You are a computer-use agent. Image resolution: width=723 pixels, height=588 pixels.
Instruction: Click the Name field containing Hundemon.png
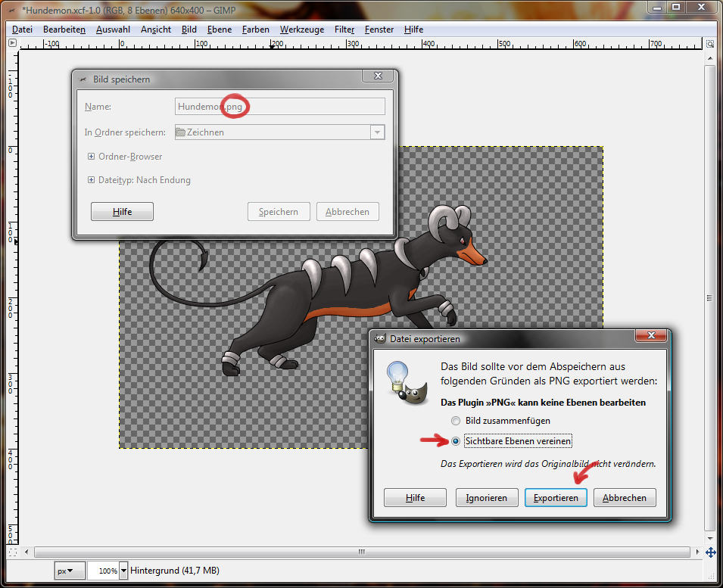(280, 107)
